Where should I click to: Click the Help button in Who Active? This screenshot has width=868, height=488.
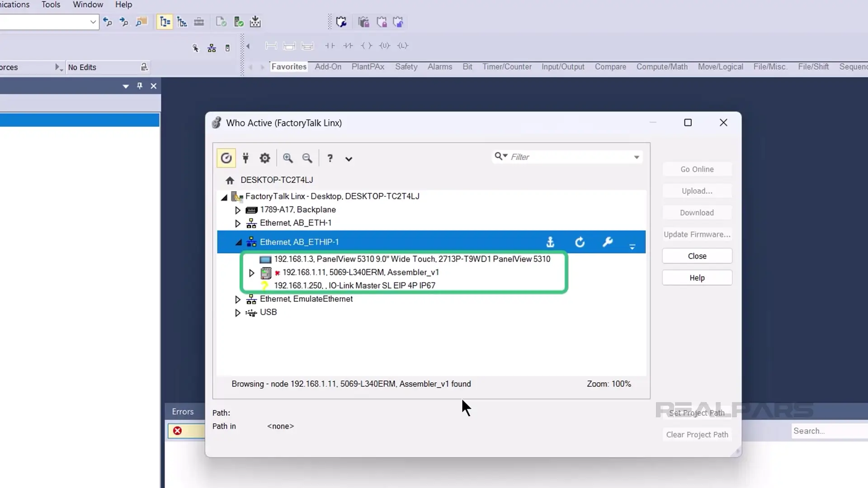tap(697, 277)
